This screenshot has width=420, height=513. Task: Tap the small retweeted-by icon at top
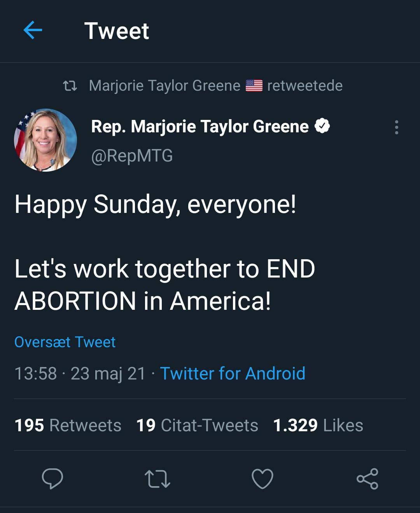[70, 86]
